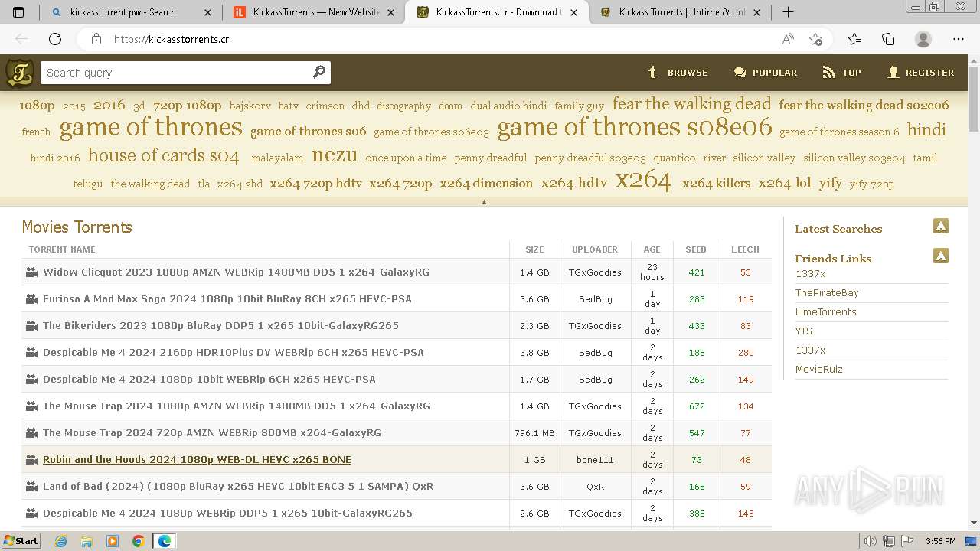Click uploader bone111
This screenshot has height=551, width=980.
[x=595, y=460]
